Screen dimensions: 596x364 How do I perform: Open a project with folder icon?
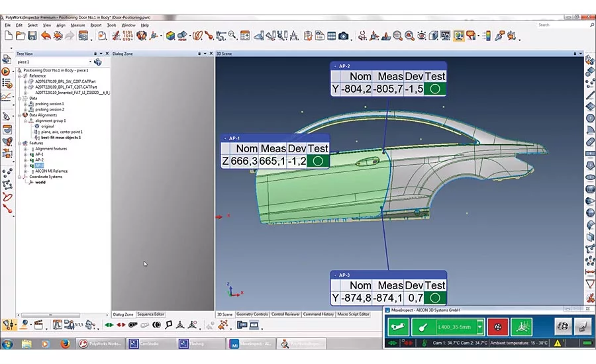[x=21, y=36]
